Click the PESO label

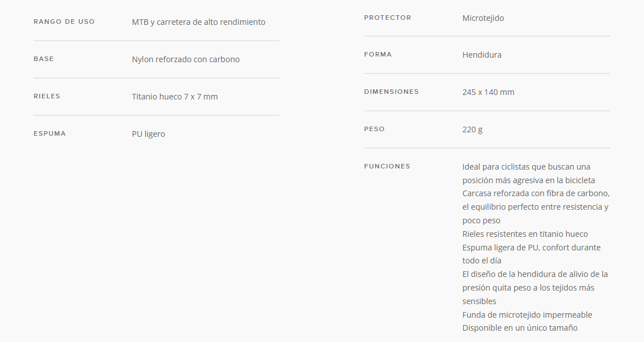pyautogui.click(x=374, y=129)
